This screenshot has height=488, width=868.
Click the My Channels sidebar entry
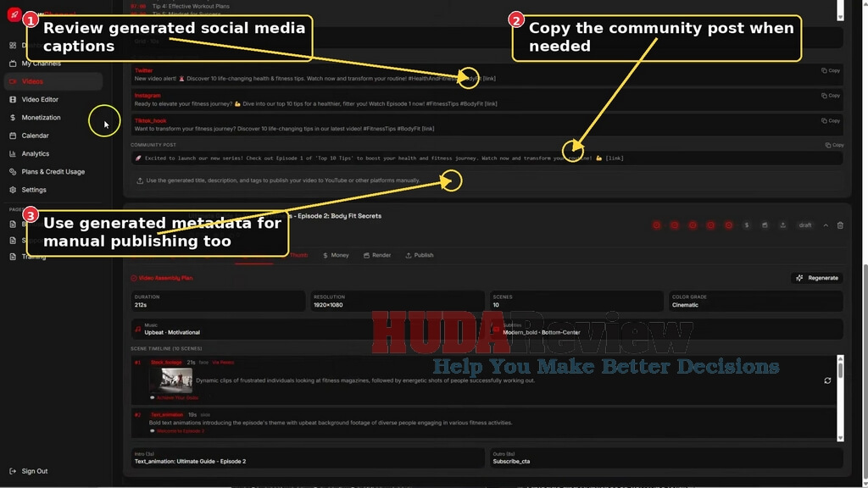(41, 64)
